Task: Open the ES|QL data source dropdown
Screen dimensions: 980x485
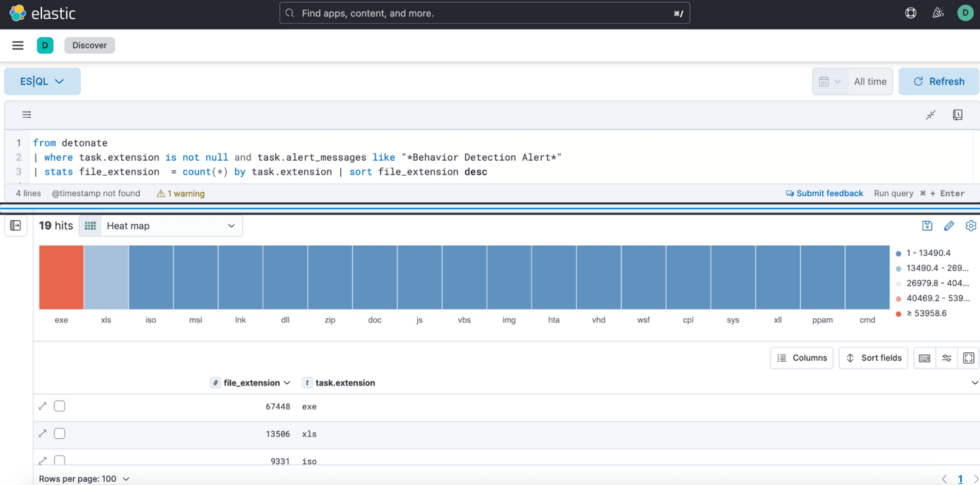Action: pyautogui.click(x=42, y=81)
